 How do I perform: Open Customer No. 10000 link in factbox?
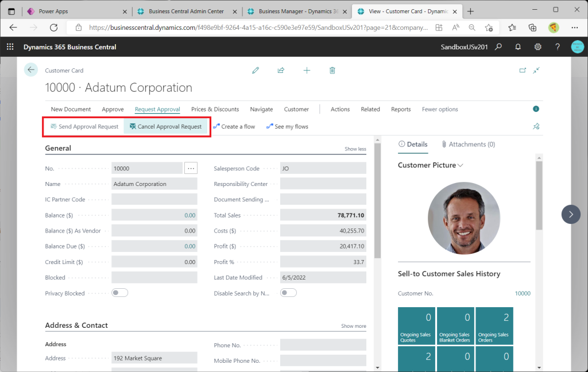coord(523,293)
